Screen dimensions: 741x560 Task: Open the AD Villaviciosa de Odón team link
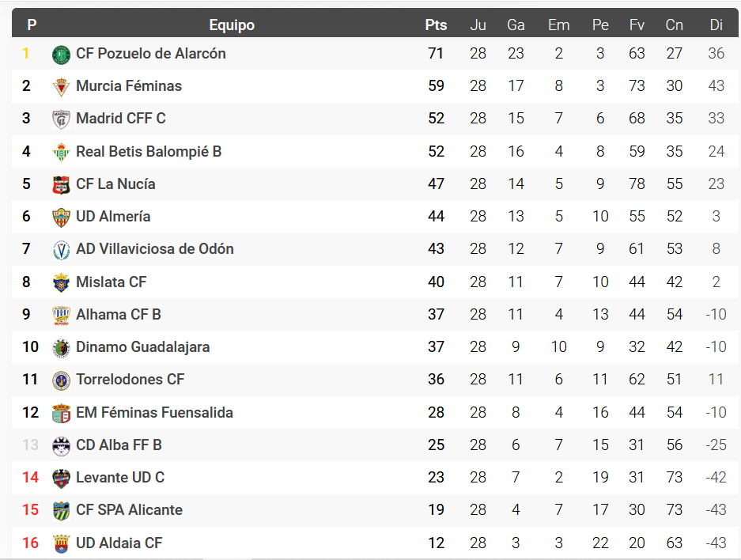[155, 249]
